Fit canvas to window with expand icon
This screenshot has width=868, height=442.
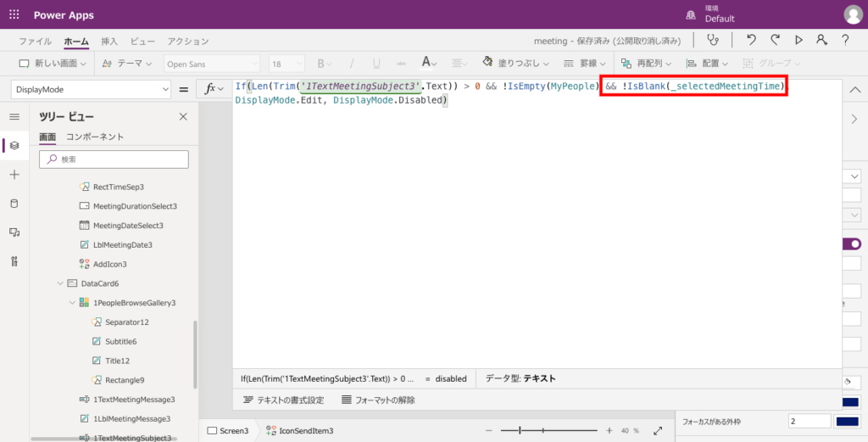[x=658, y=430]
